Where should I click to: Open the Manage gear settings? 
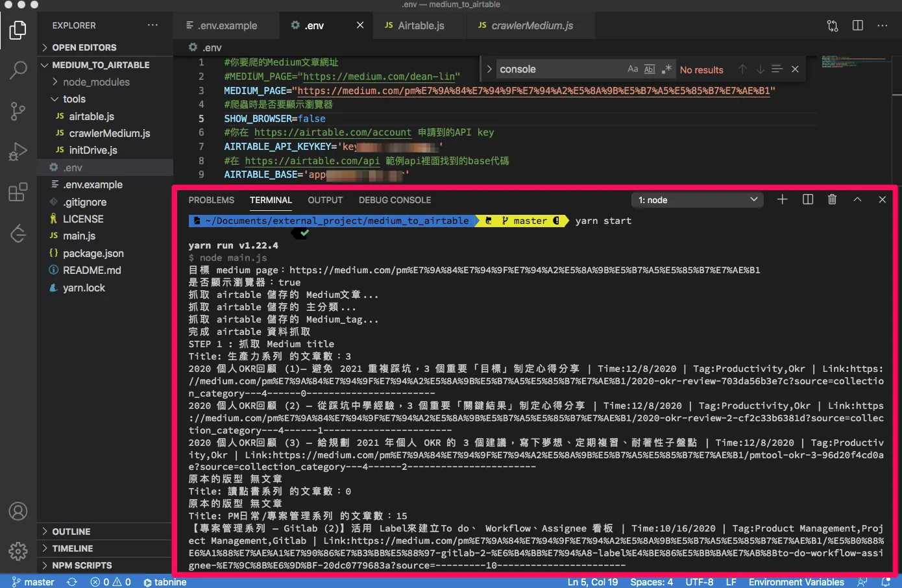[18, 551]
